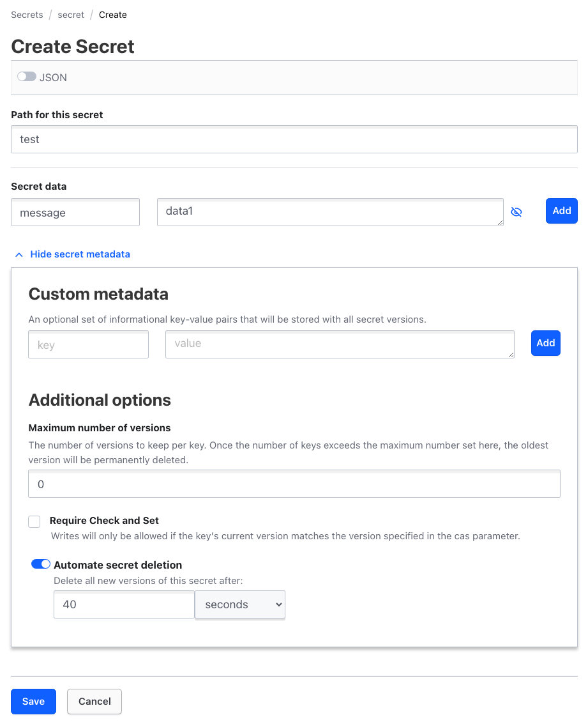Cancel secret creation

(x=94, y=701)
